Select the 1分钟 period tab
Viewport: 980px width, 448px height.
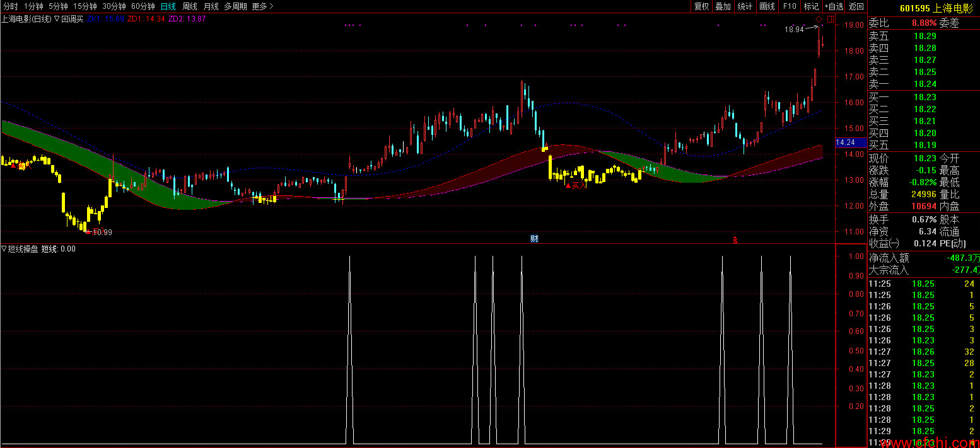[33, 6]
